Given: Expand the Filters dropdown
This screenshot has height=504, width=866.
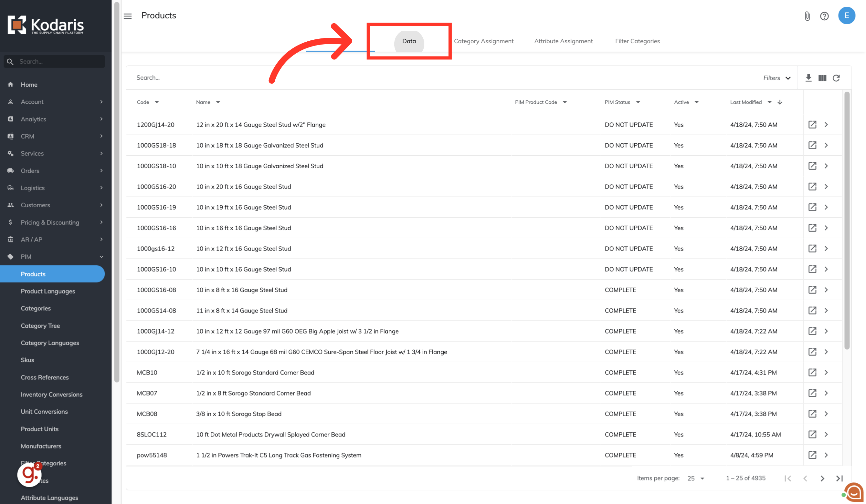Looking at the screenshot, I should [776, 78].
